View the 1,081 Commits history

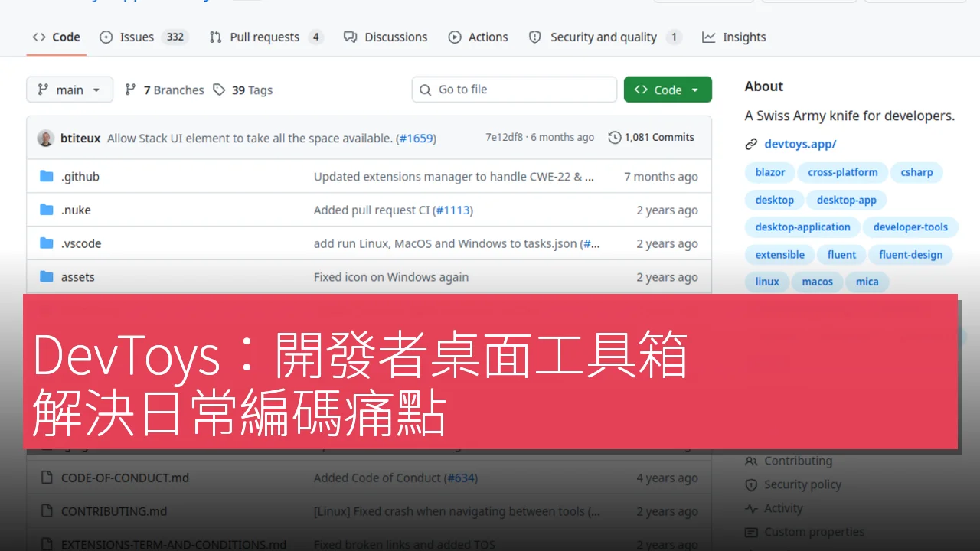pyautogui.click(x=652, y=138)
